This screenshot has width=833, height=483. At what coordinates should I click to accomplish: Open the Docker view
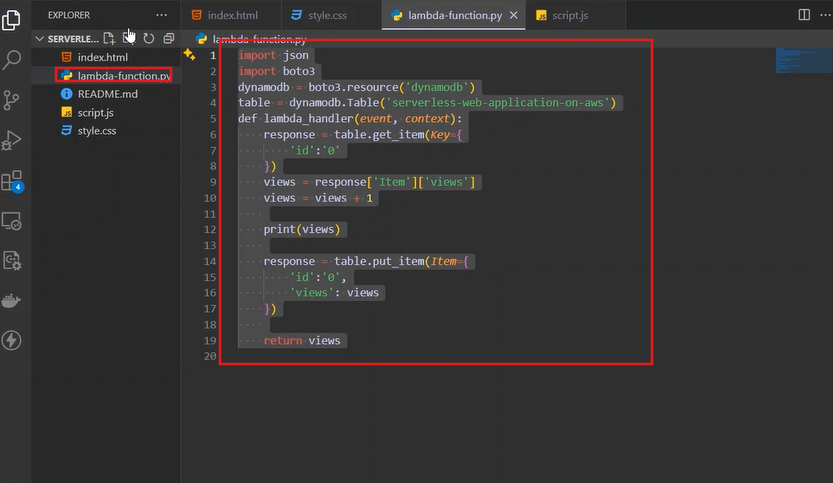coord(12,301)
